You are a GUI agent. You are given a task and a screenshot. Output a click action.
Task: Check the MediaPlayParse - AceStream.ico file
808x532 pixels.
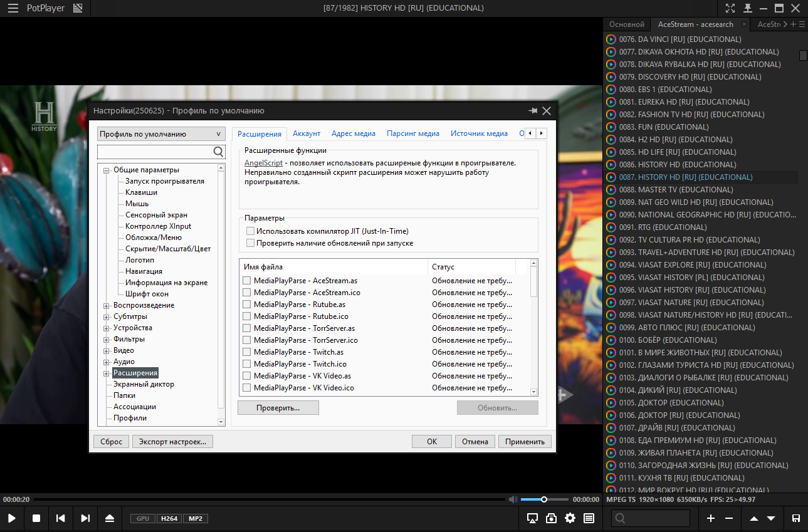tap(247, 293)
